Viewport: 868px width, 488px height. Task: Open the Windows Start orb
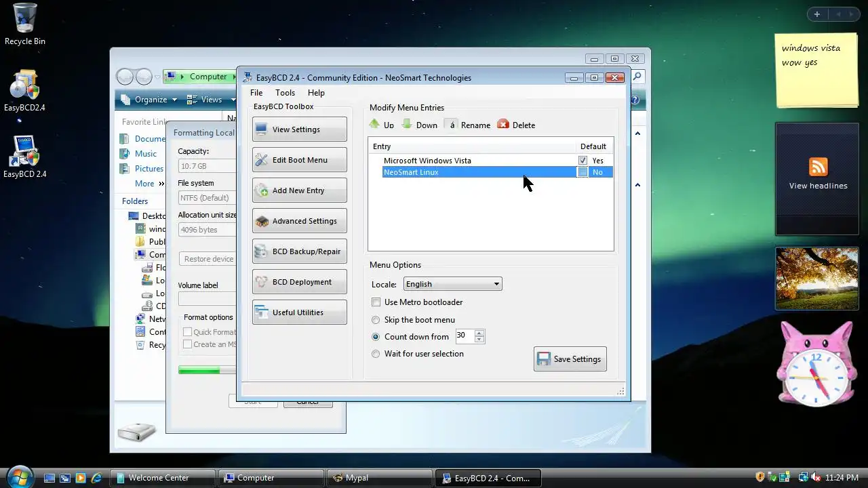pos(19,476)
